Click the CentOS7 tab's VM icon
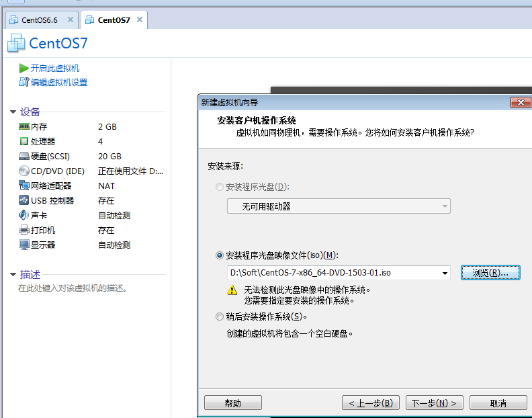532x418 pixels. click(x=89, y=20)
